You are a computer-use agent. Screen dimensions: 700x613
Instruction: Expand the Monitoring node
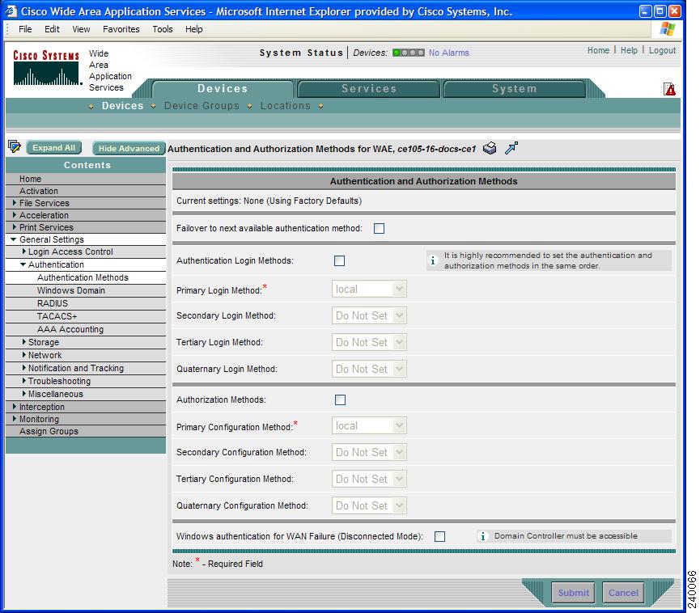15,418
